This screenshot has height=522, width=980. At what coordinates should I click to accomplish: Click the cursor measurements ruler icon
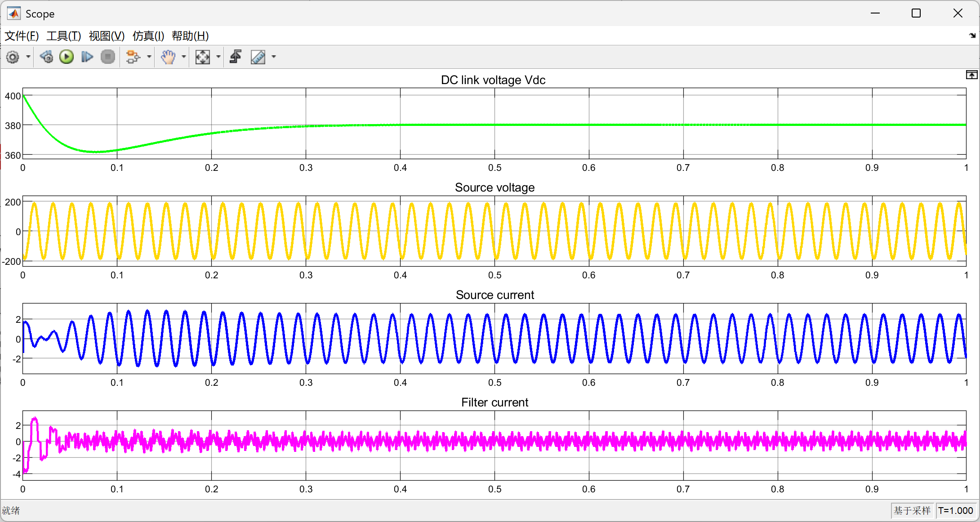click(x=258, y=57)
